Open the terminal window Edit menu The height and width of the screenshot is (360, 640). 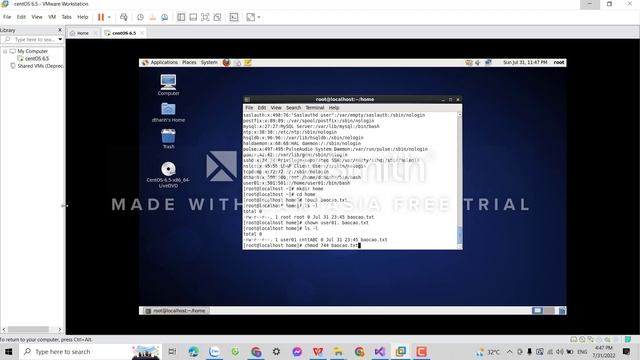point(262,108)
